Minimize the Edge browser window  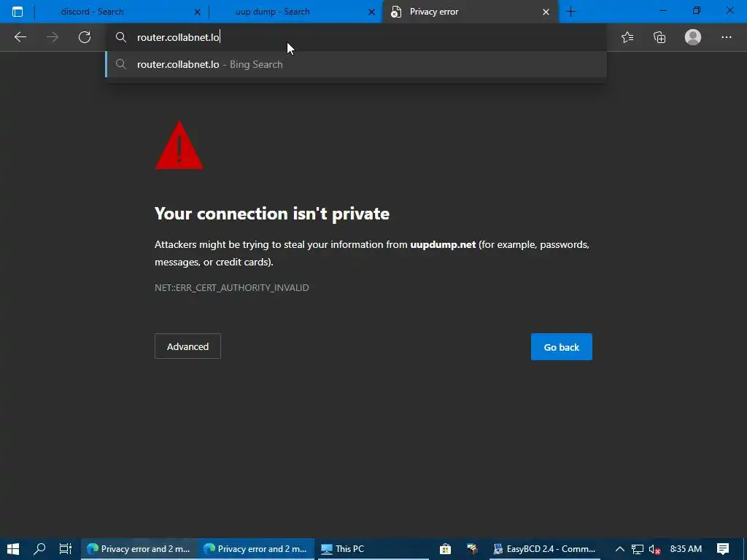coord(662,10)
